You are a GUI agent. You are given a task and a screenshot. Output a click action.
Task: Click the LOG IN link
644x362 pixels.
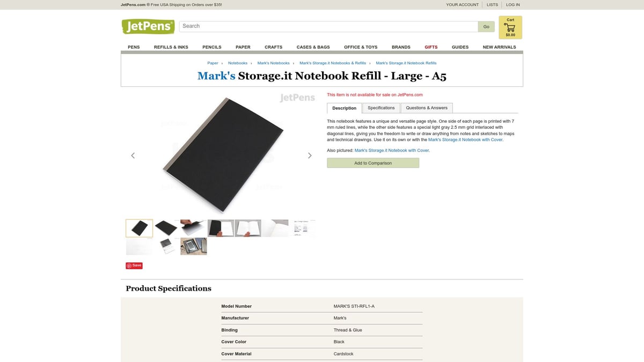click(x=513, y=5)
